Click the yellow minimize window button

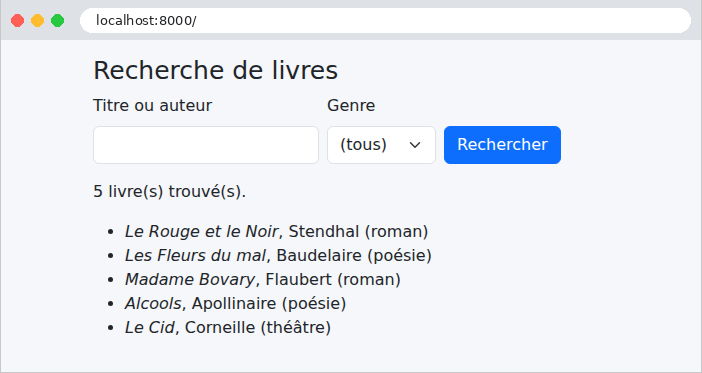point(37,21)
